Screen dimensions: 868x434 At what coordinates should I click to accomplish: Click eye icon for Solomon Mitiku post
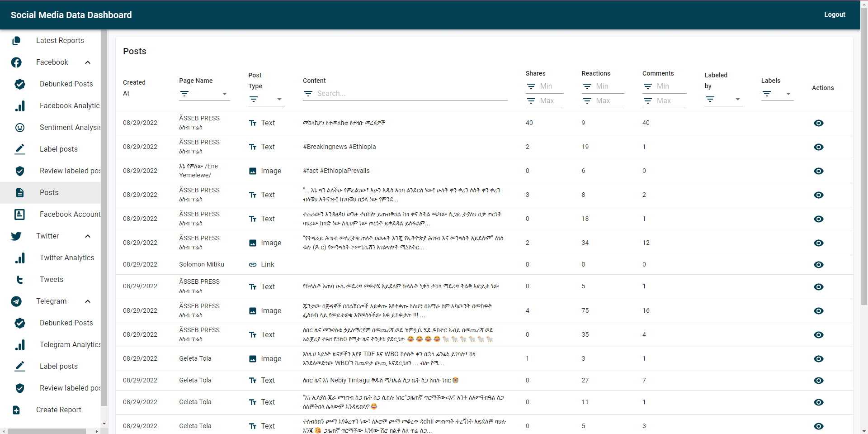pyautogui.click(x=818, y=265)
